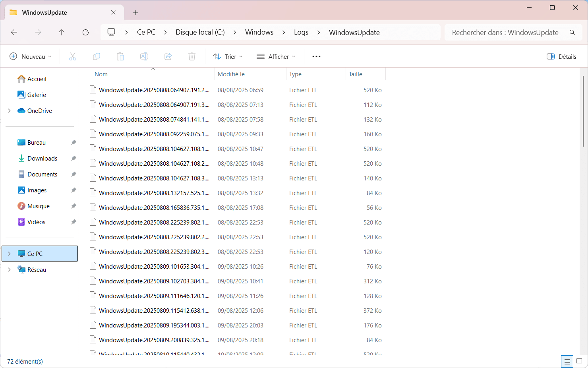
Task: Open the Nouveau dropdown menu
Action: (31, 56)
